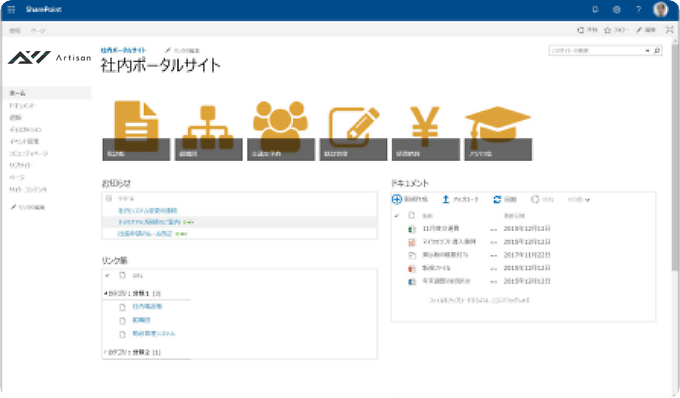This screenshot has height=398, width=680.
Task: Click the sync arrows icon in Documents
Action: [497, 199]
